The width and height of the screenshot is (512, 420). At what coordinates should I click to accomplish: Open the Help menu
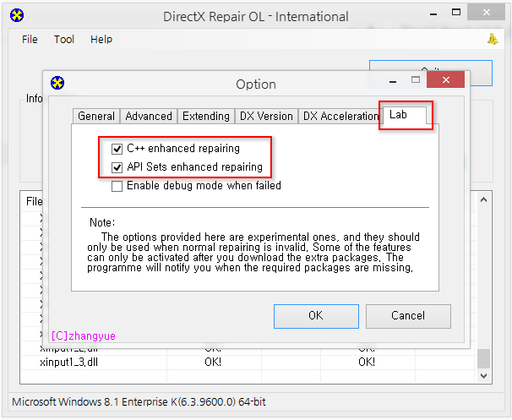pos(101,40)
